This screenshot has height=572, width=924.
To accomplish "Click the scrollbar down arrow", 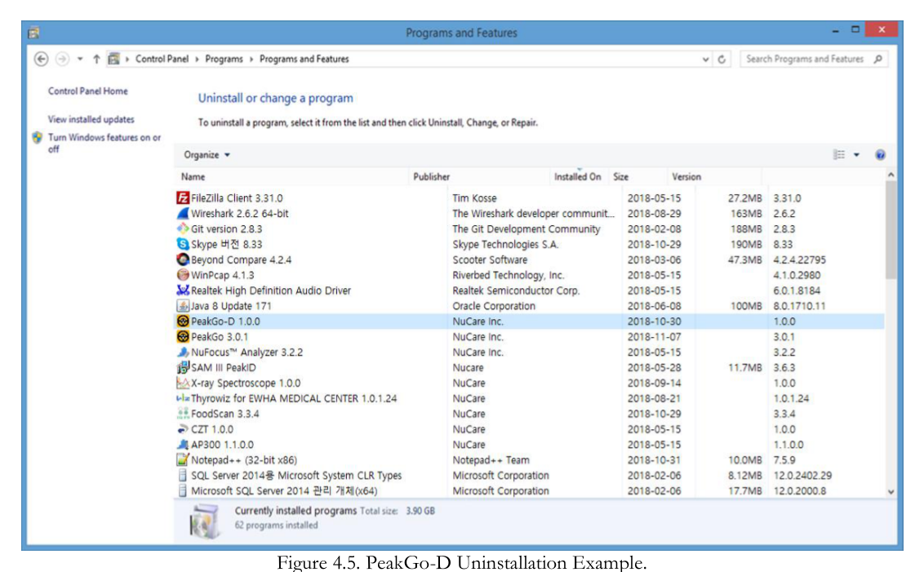I will (x=891, y=492).
